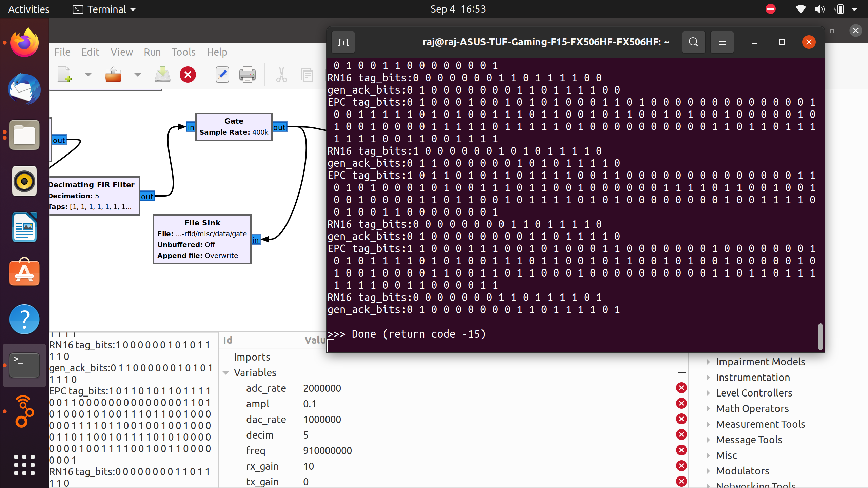Save the current flow graph
The height and width of the screenshot is (488, 868).
point(162,75)
